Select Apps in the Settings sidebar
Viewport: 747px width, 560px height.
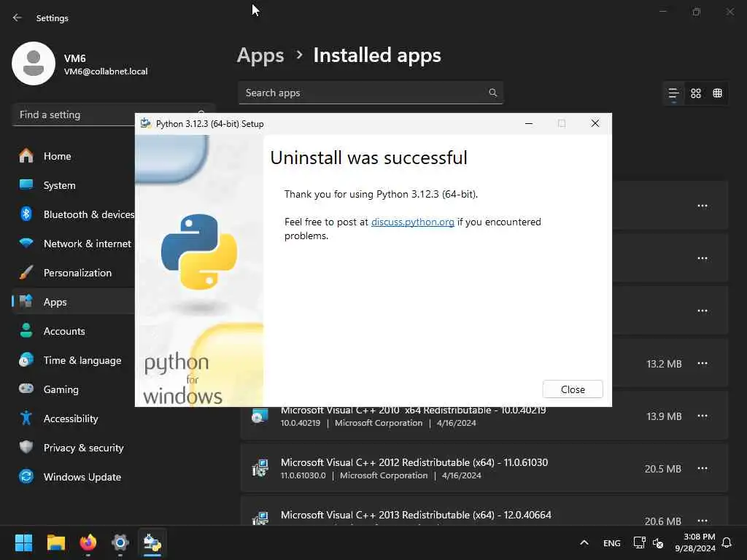pyautogui.click(x=74, y=302)
